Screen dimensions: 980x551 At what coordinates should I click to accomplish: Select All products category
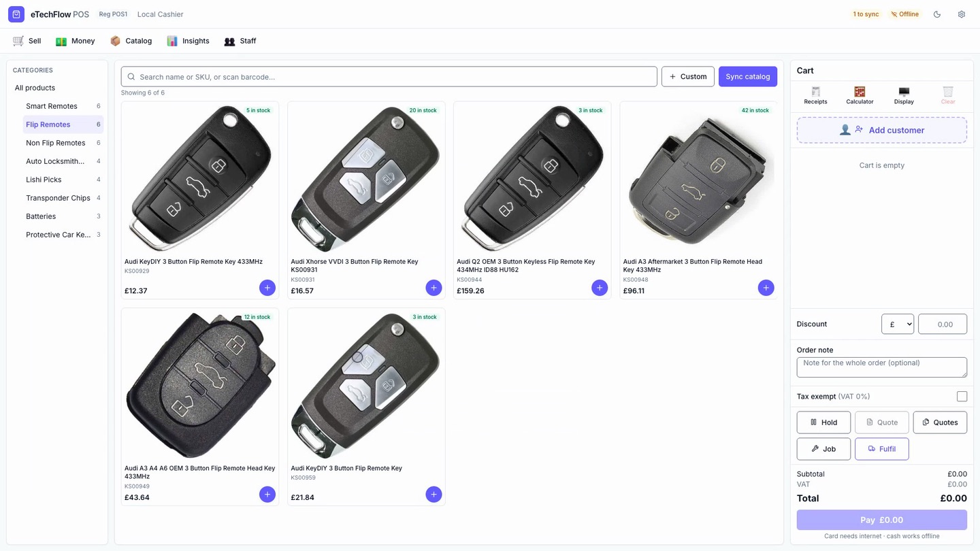coord(57,88)
